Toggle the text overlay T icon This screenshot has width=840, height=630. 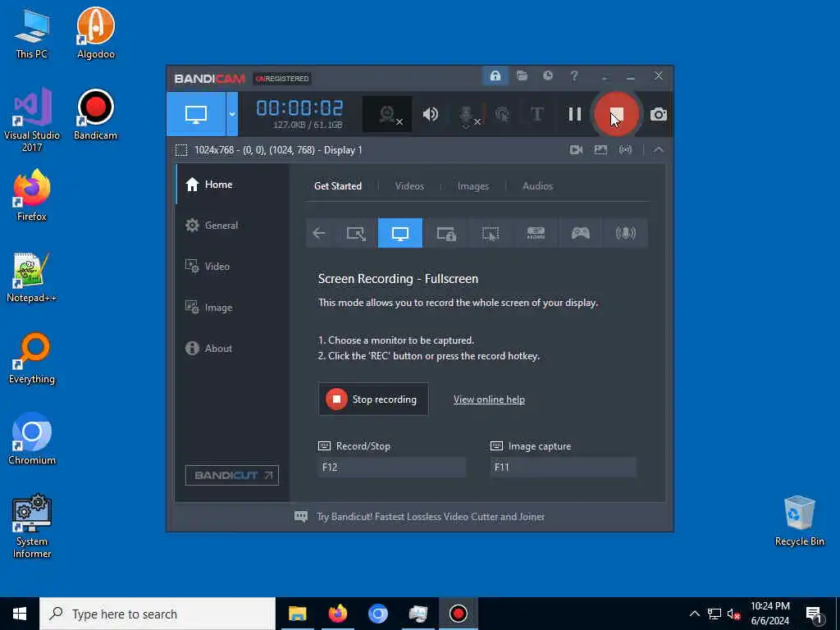[536, 114]
